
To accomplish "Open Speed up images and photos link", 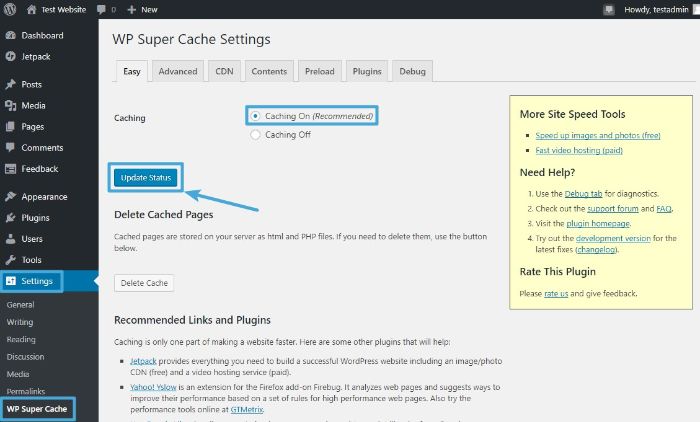I will click(x=598, y=135).
